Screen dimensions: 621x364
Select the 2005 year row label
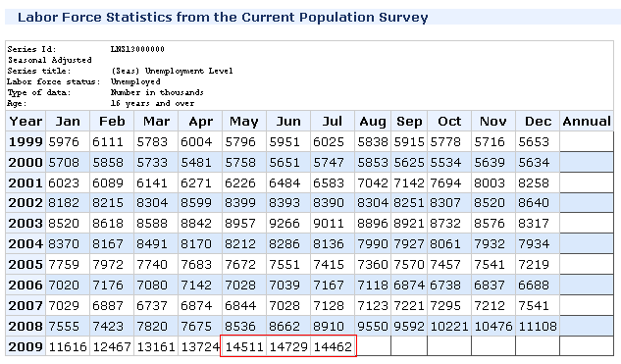[26, 264]
